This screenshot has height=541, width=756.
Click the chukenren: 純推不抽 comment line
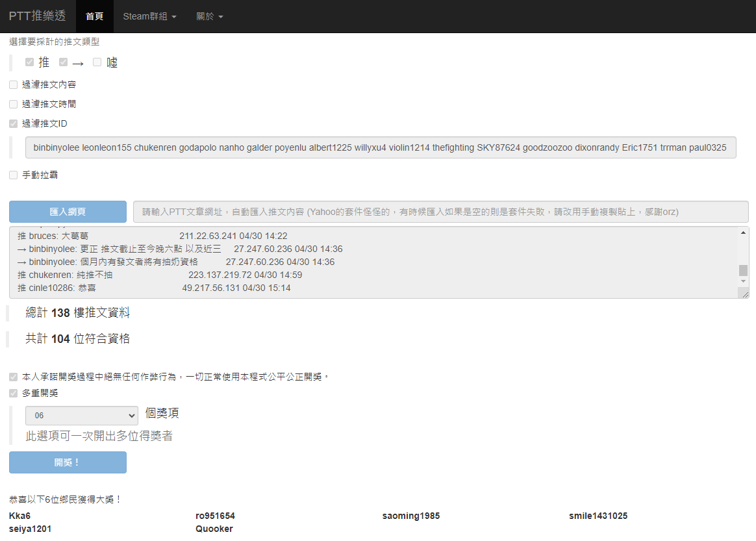click(x=160, y=275)
